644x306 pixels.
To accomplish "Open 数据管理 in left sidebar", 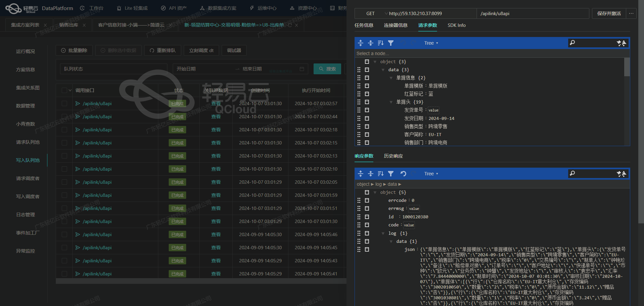I will pyautogui.click(x=25, y=106).
